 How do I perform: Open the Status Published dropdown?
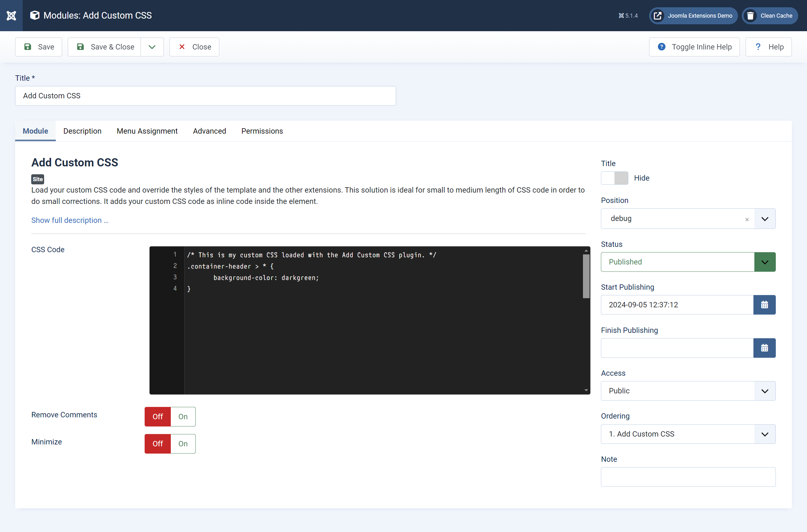coord(688,262)
